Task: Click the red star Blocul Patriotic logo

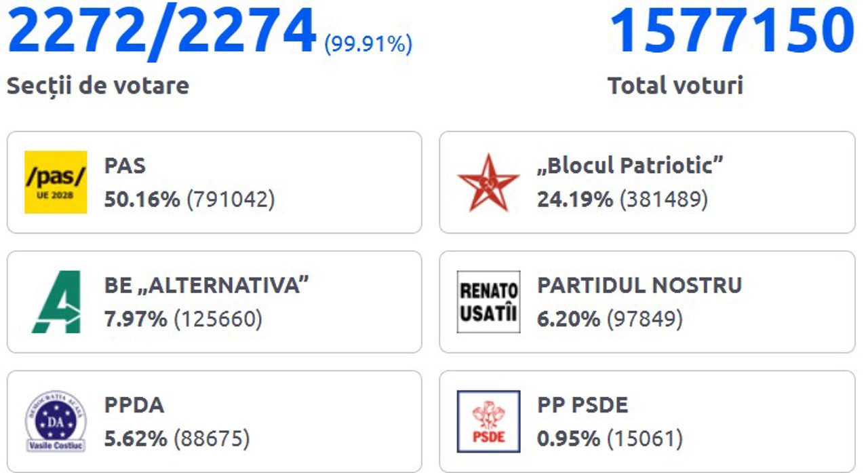Action: click(488, 182)
